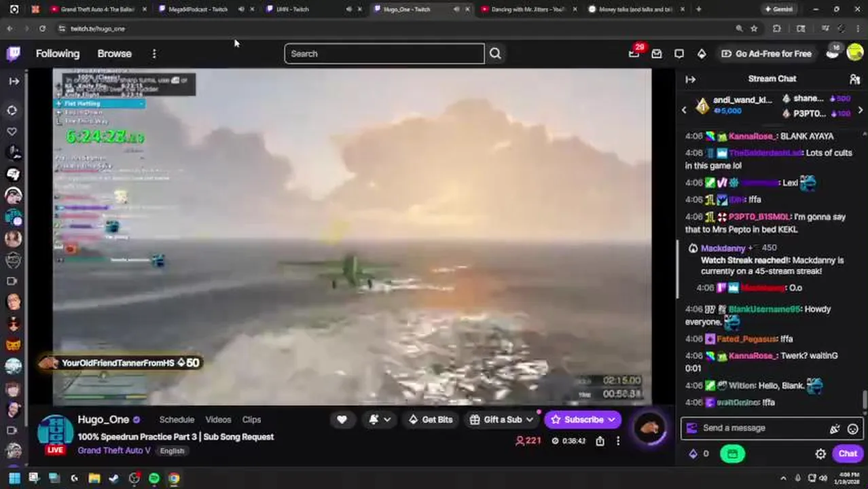Mute the Hugo_One Twitch tab audio
The image size is (868, 489).
coord(456,9)
